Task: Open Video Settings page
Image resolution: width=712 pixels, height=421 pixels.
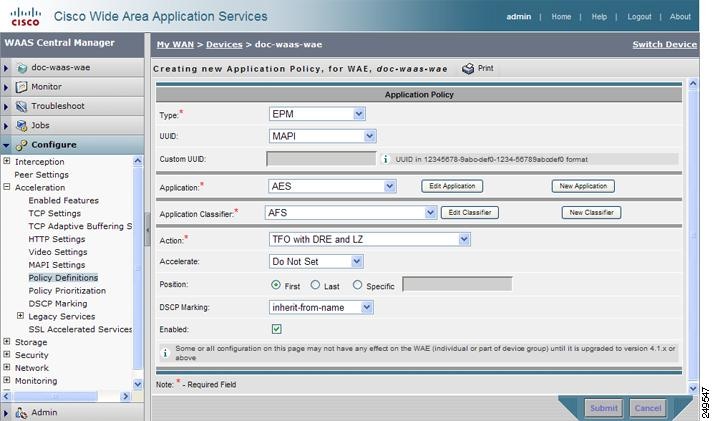Action: click(x=58, y=252)
